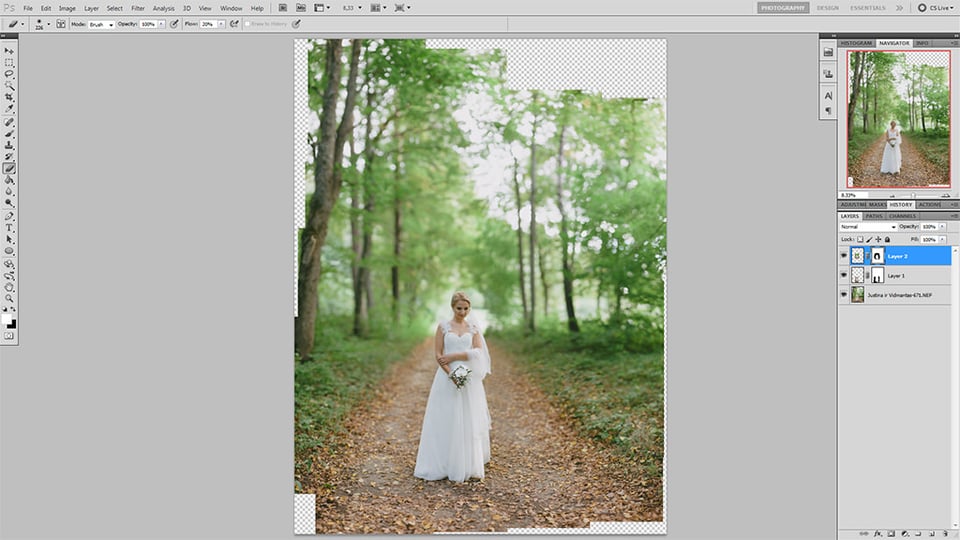Viewport: 960px width, 540px height.
Task: Open layer blend mode Normal dropdown
Action: [x=868, y=227]
